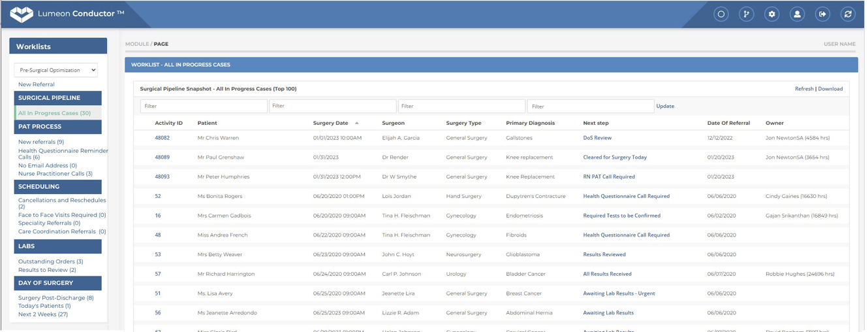Open Required Tests to be Confirmed step
Image resolution: width=868 pixels, height=332 pixels.
click(623, 216)
